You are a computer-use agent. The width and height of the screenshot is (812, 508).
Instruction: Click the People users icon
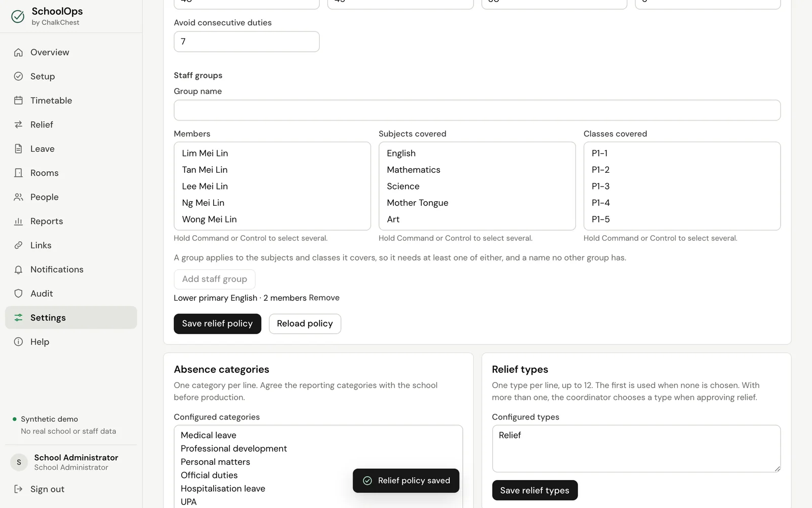coord(18,197)
